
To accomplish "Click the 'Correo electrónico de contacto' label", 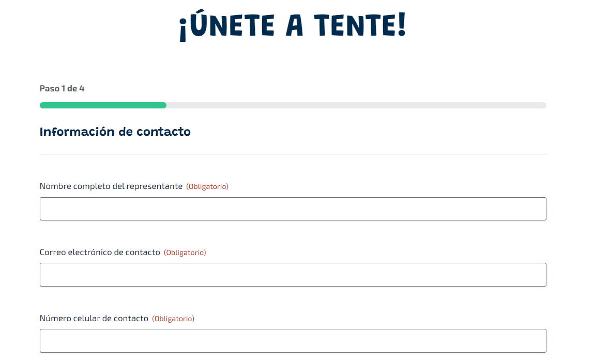I will (100, 252).
